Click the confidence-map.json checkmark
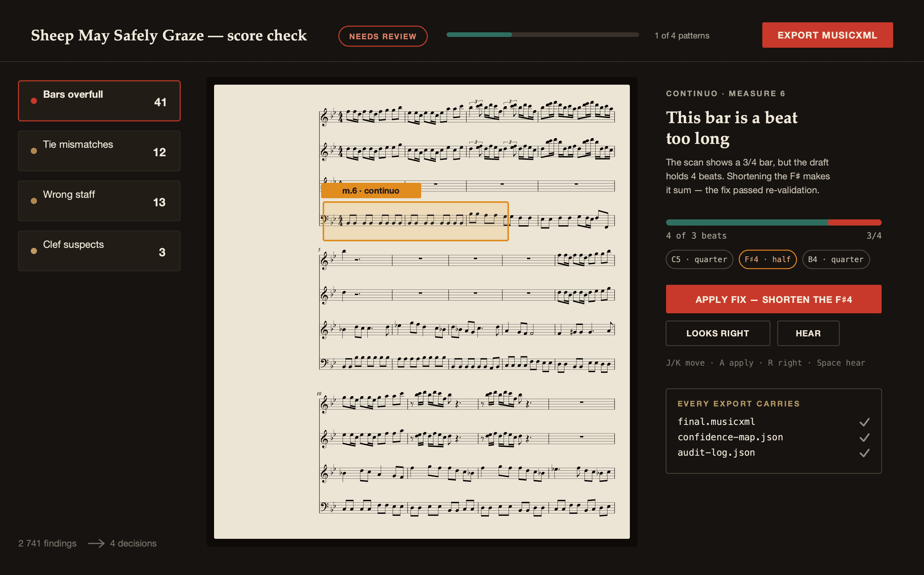 point(864,438)
